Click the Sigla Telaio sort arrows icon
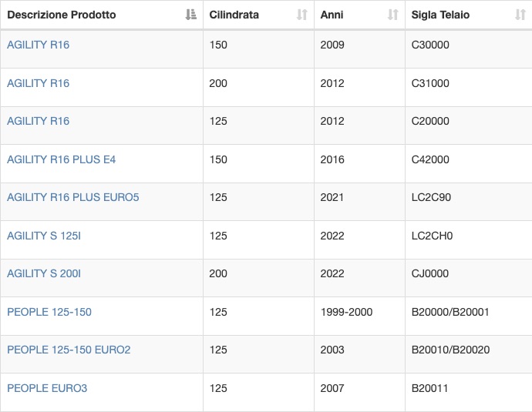The image size is (532, 412). (x=520, y=15)
